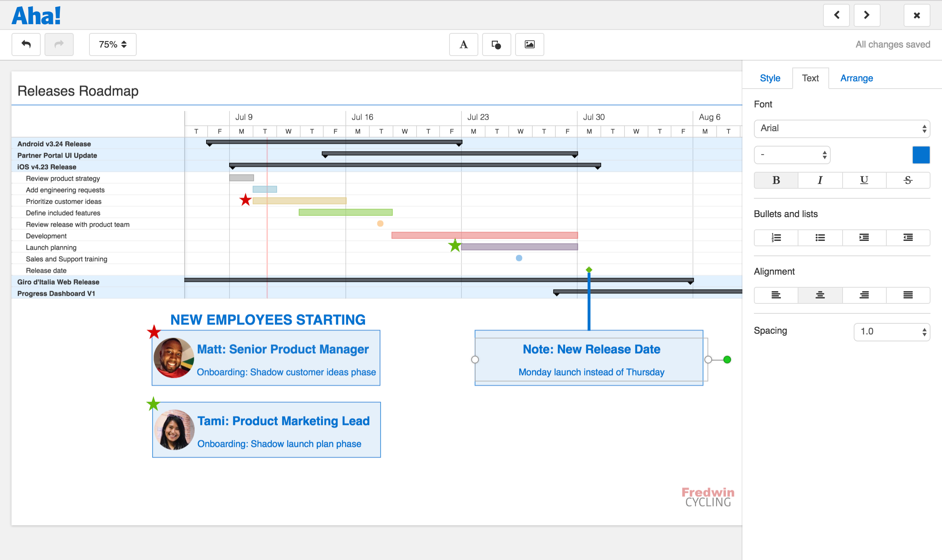
Task: Select the shape insertion tool
Action: click(496, 44)
